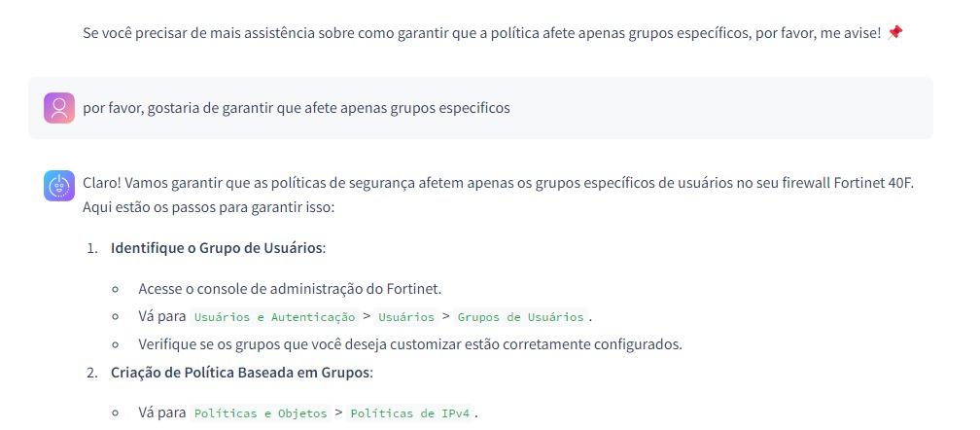
Task: Click the red pushpin emoji
Action: 895,33
